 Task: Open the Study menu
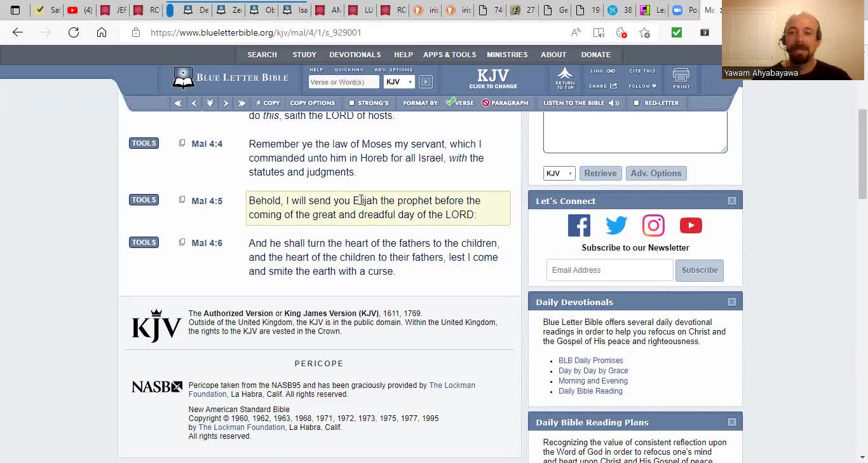[x=304, y=55]
